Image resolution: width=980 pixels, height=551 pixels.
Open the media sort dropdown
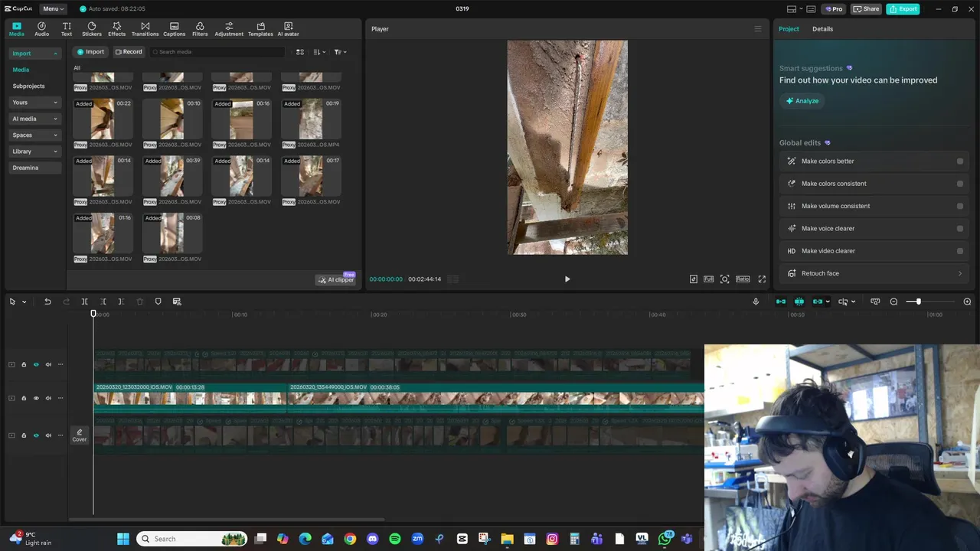coord(320,52)
